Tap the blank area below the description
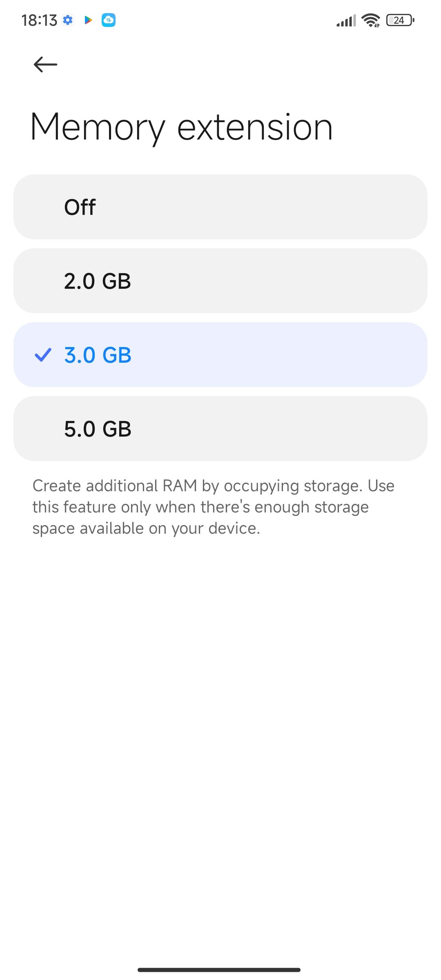The width and height of the screenshot is (441, 980). 220,735
